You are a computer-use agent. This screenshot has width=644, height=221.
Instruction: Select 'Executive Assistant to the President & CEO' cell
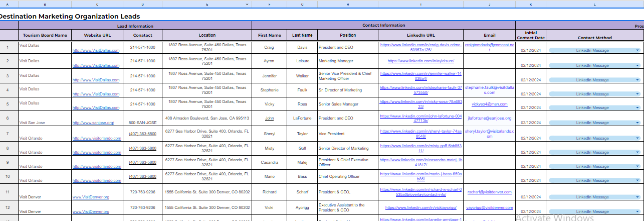click(x=348, y=207)
